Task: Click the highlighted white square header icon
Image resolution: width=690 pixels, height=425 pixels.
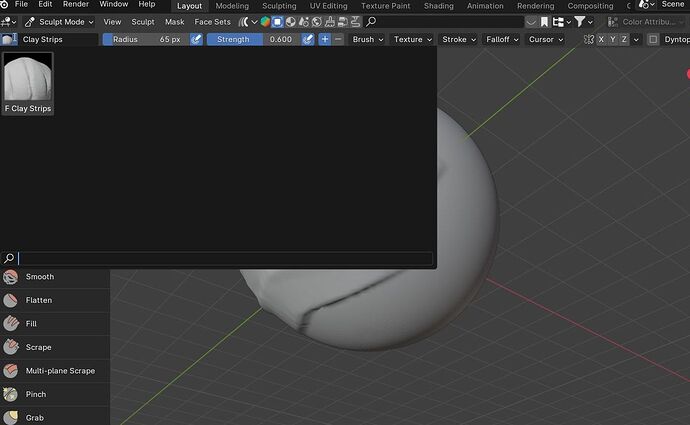Action: 277,22
